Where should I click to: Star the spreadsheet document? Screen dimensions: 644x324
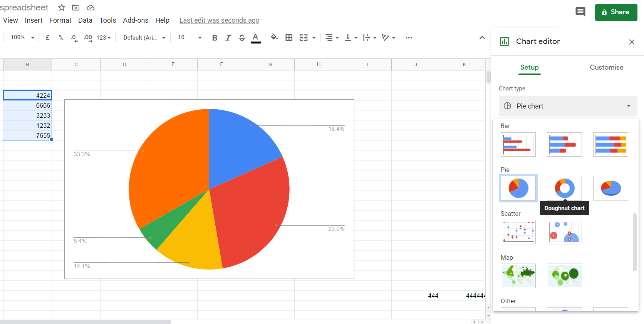[62, 8]
